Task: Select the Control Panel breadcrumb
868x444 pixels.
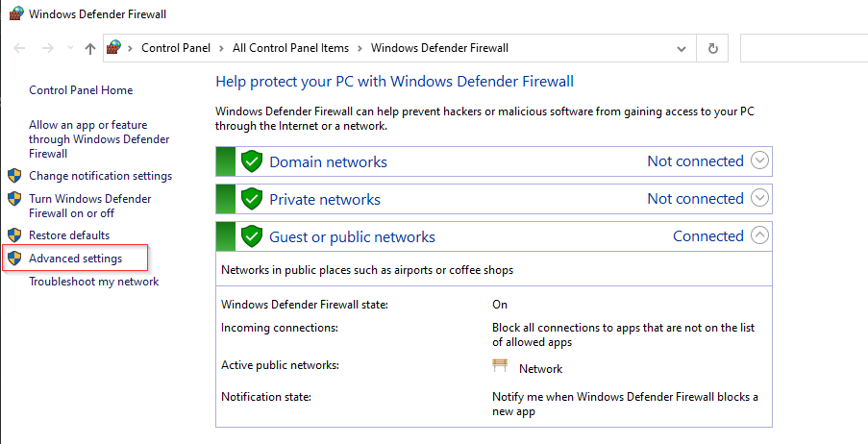Action: click(176, 48)
